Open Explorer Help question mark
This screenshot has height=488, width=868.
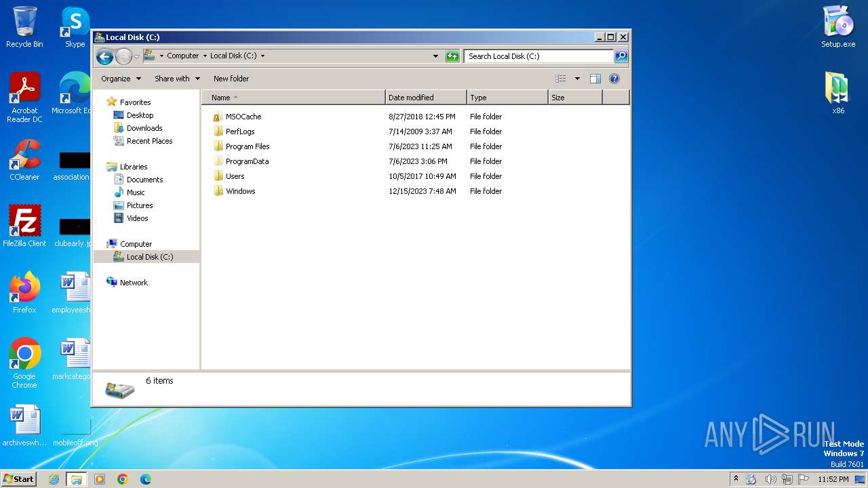point(614,79)
